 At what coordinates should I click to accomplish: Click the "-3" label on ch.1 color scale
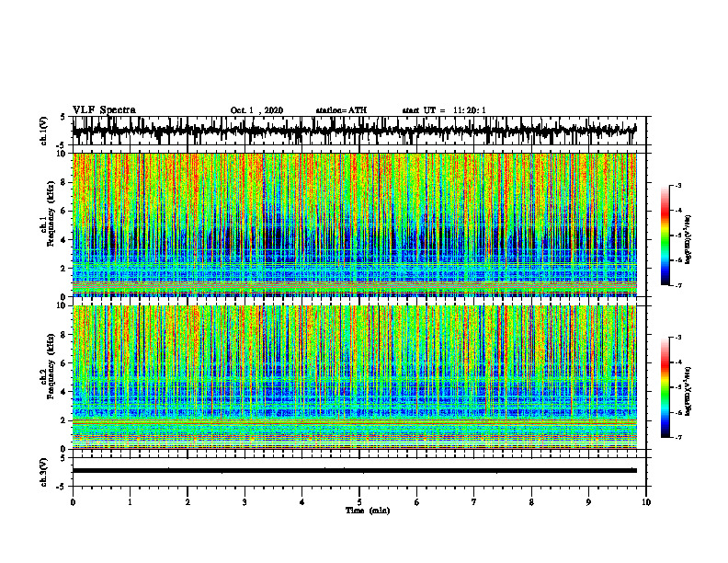(x=677, y=186)
